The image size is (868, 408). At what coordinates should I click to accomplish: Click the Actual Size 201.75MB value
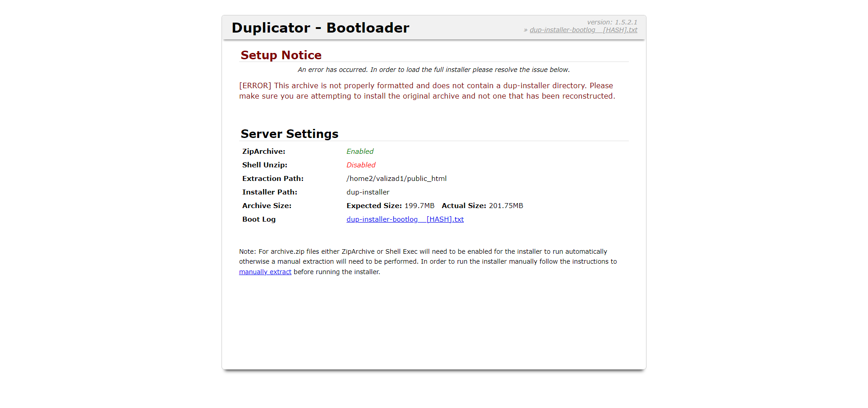[505, 206]
